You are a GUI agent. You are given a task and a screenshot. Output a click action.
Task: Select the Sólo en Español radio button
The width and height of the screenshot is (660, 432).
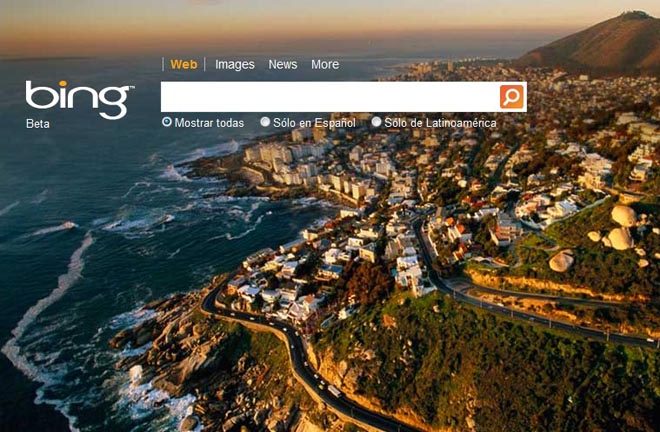pos(265,122)
